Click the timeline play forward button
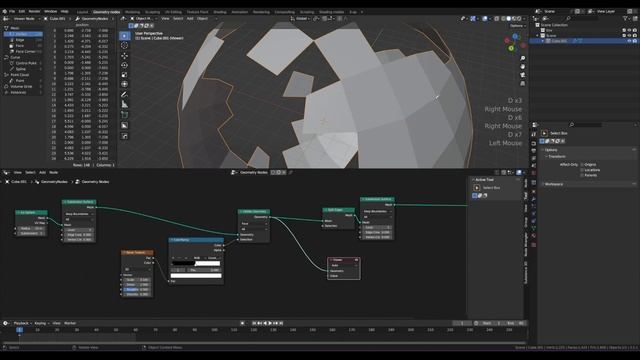This screenshot has height=360, width=640. (x=270, y=323)
